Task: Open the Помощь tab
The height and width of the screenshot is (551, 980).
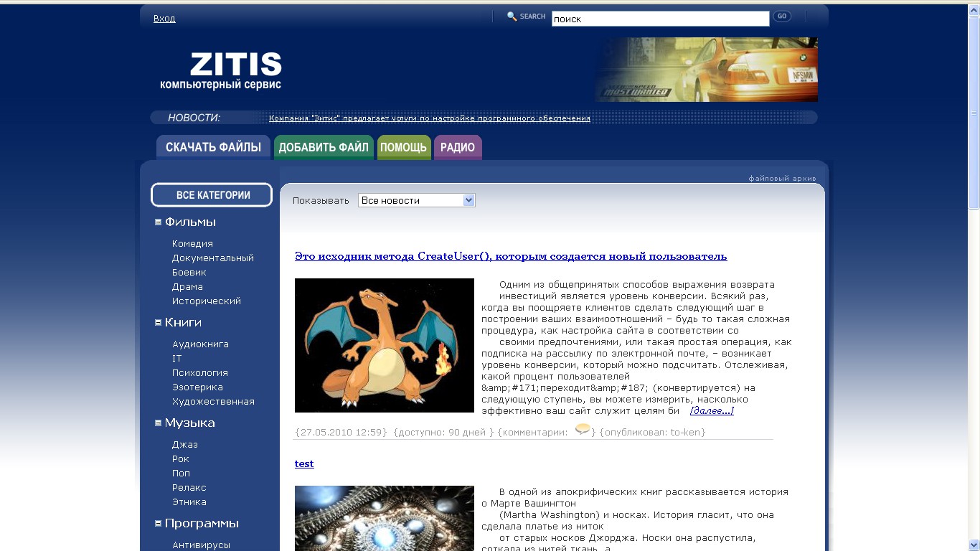Action: 404,147
